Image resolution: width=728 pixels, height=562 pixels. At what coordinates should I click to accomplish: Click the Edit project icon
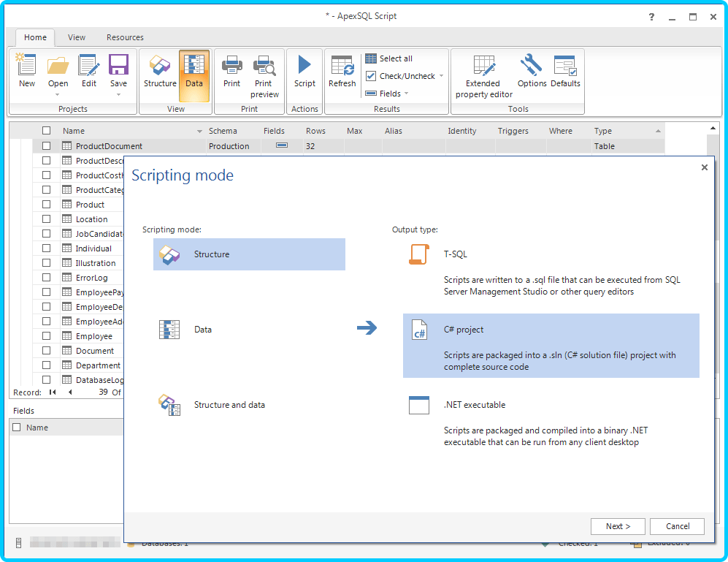(88, 71)
